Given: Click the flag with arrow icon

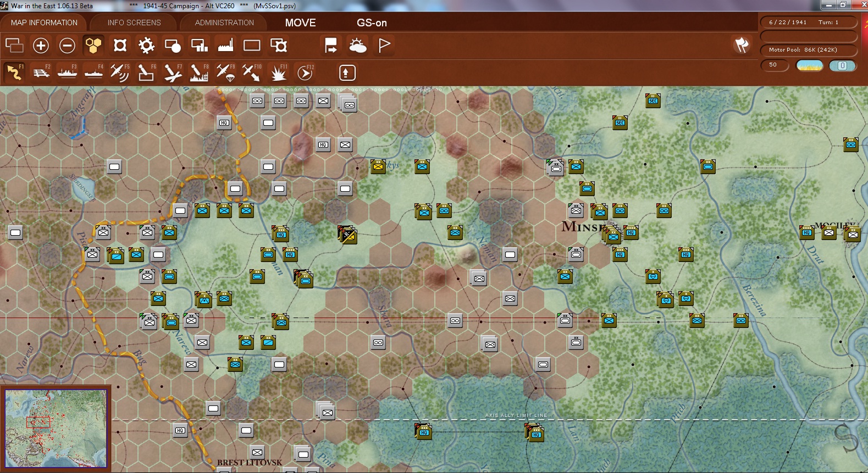Looking at the screenshot, I should click(x=331, y=45).
